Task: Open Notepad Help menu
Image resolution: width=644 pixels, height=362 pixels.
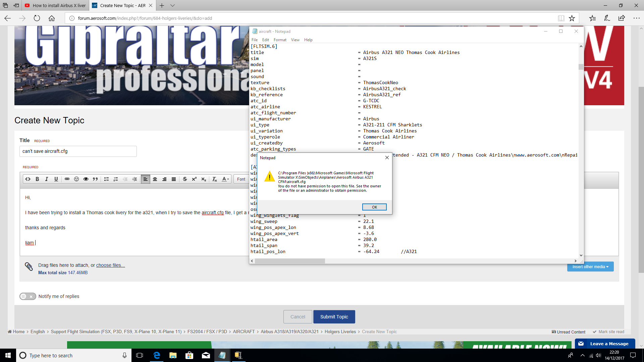Action: (308, 40)
